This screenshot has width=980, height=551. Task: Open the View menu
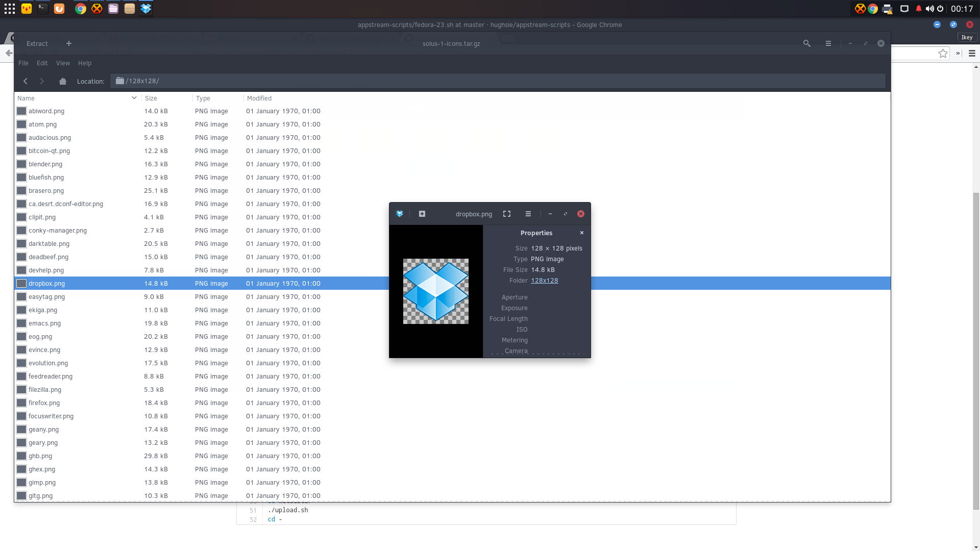click(x=63, y=63)
